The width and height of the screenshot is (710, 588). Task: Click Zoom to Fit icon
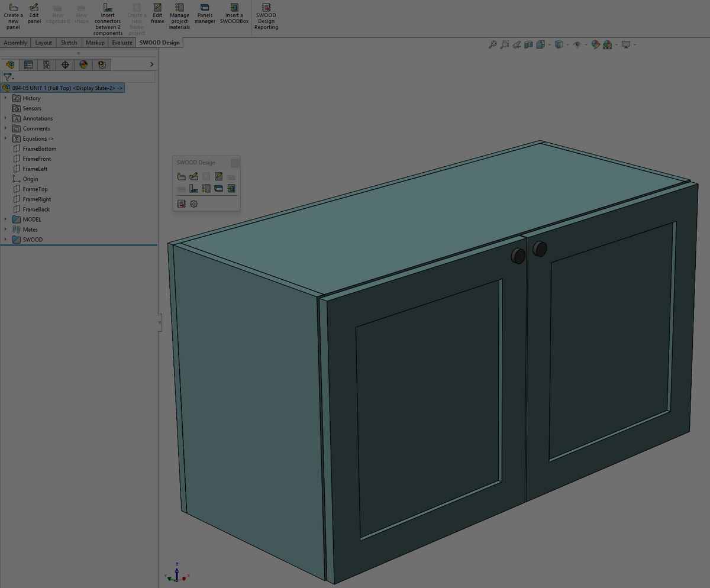[492, 44]
